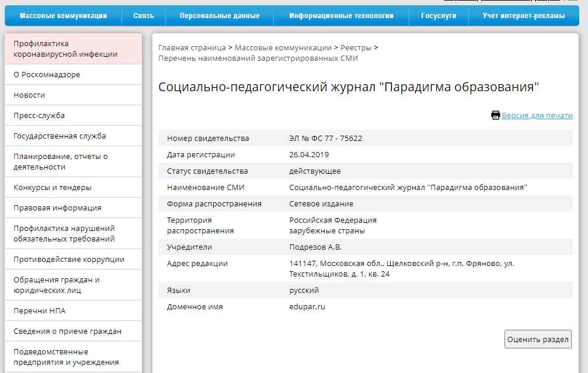Select Новости in the sidebar
This screenshot has width=588, height=373.
coord(74,95)
